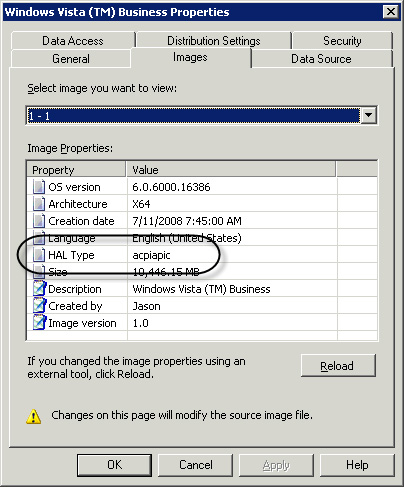Click the Reload button
This screenshot has width=404, height=487.
point(338,366)
